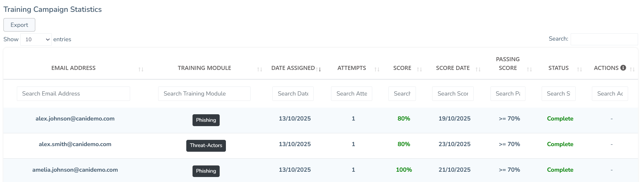The image size is (644, 182).
Task: Select the alex.smith@canidemo.com email cell
Action: [x=75, y=144]
